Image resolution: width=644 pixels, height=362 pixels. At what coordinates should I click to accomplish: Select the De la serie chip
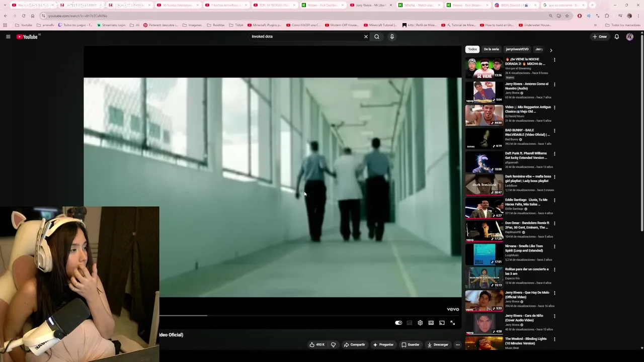pos(492,49)
